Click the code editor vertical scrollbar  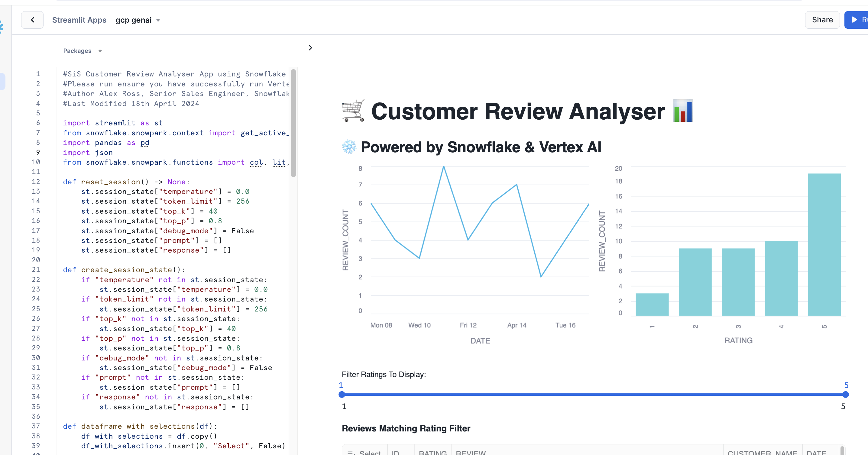click(293, 123)
